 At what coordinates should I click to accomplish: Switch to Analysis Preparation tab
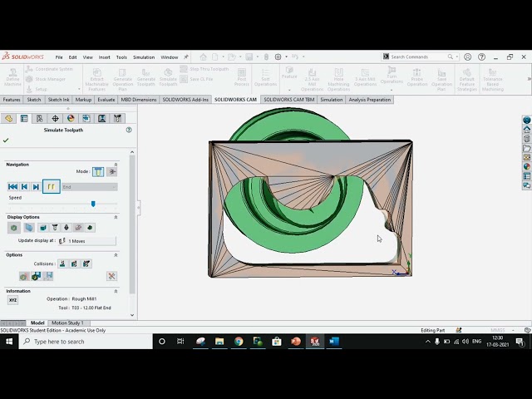[369, 100]
